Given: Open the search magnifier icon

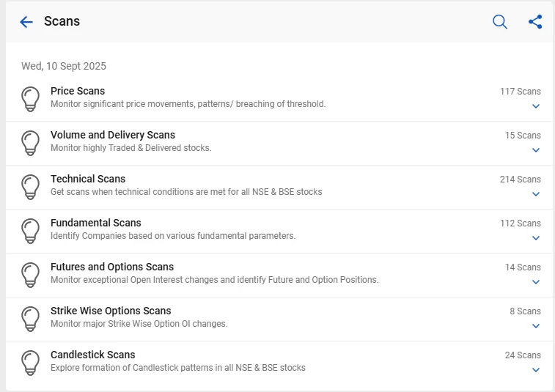Looking at the screenshot, I should [500, 22].
